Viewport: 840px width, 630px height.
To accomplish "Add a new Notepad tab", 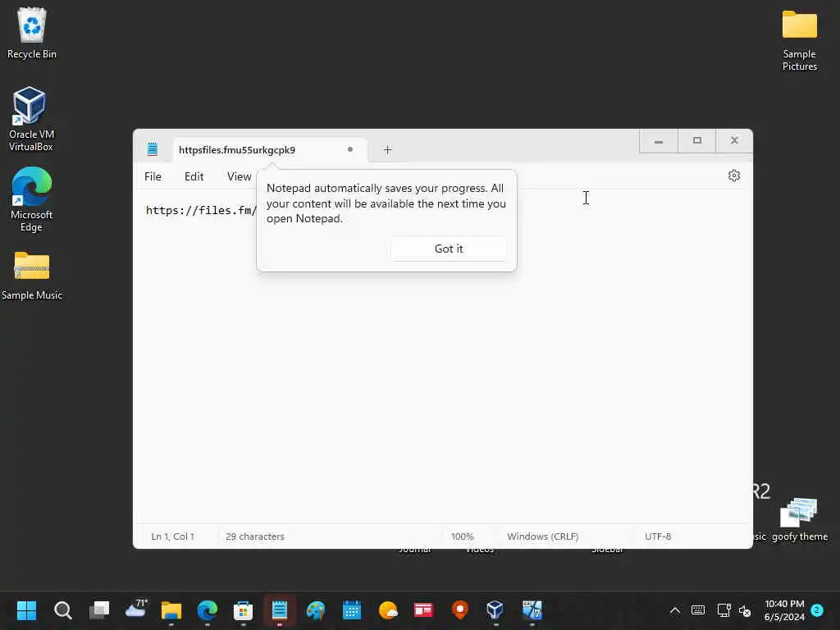I will (388, 150).
